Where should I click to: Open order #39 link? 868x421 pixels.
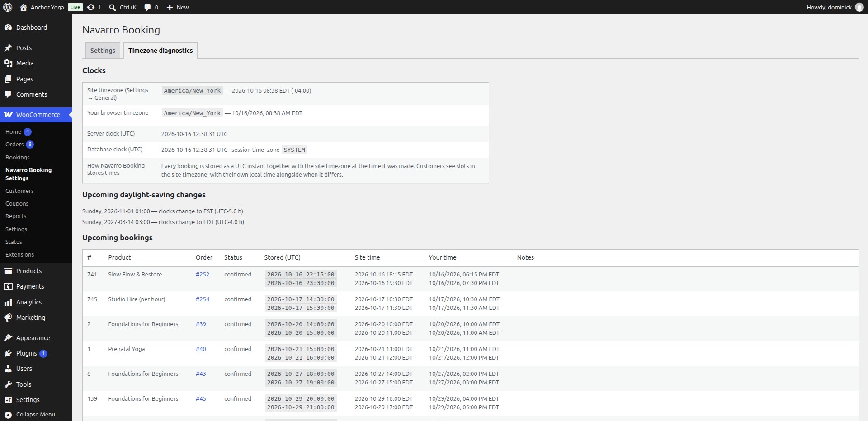[x=201, y=324]
